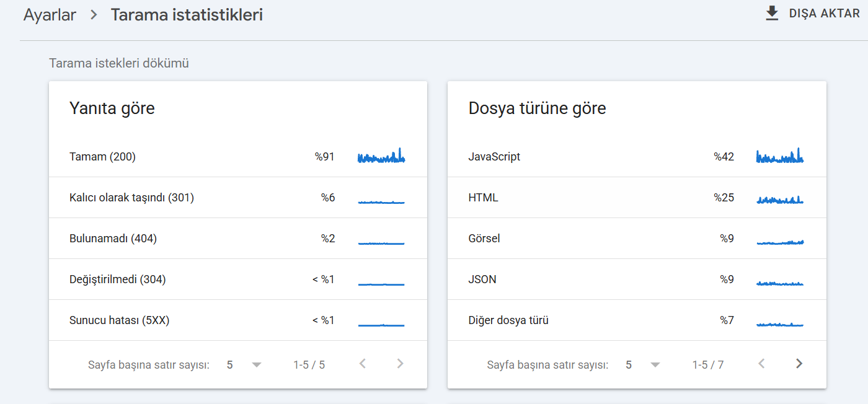Click the %42 value for JavaScript
Viewport: 868px width, 404px height.
coord(724,157)
